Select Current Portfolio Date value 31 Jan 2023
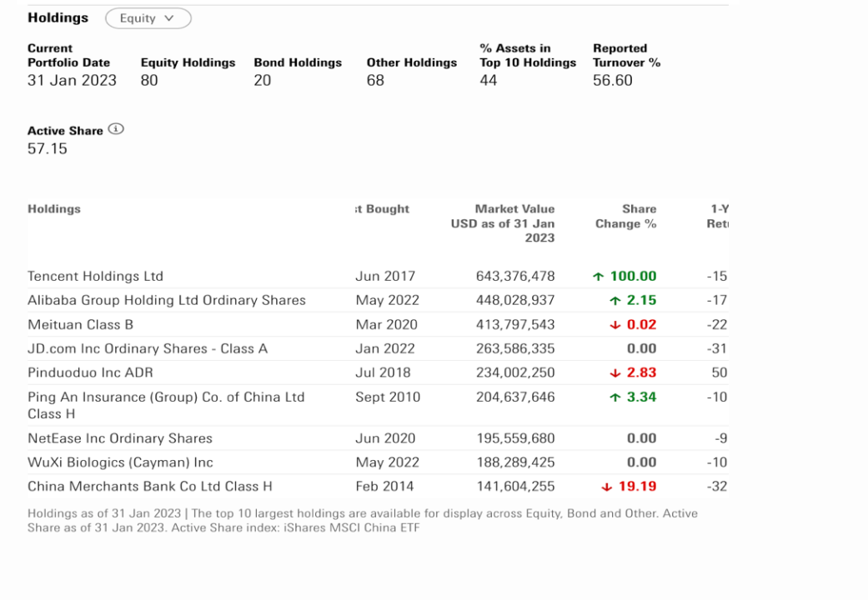This screenshot has height=600, width=868. click(72, 80)
